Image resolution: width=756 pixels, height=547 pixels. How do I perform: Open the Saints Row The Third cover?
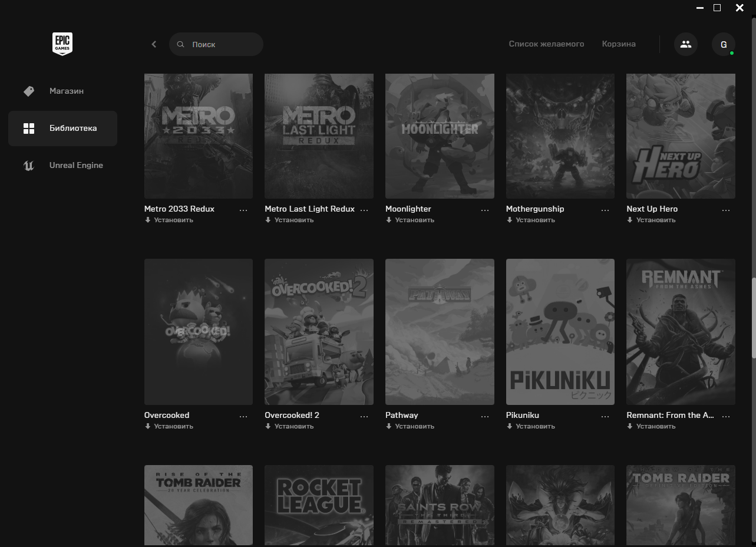(440, 505)
